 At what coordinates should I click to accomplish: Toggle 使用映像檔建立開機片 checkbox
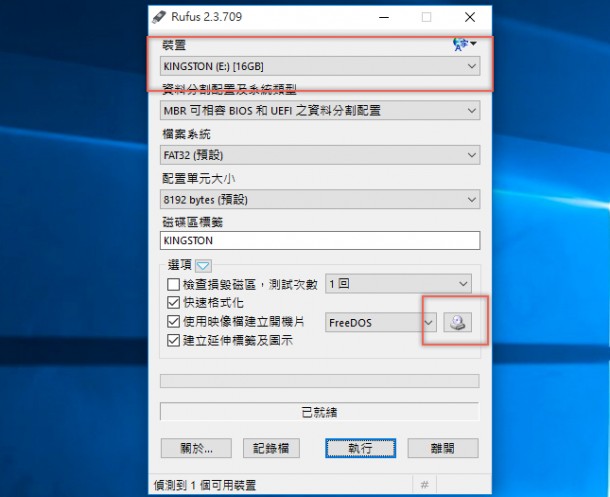tap(173, 322)
